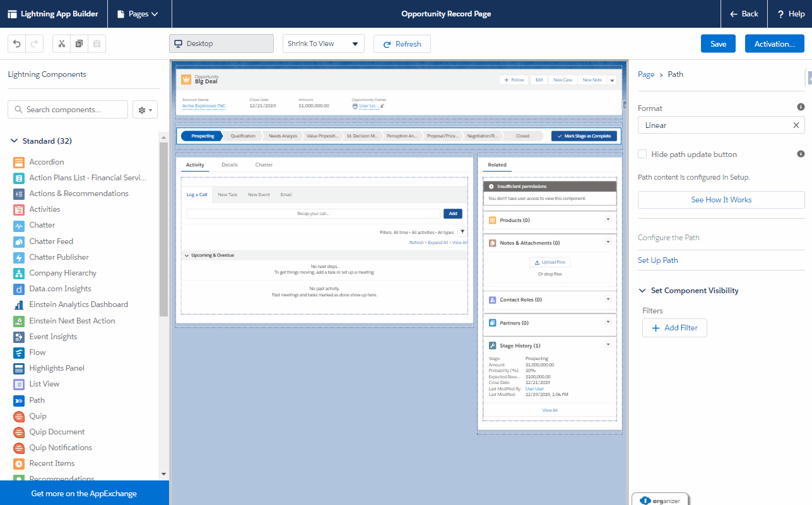
Task: Click Mark Stage as Complete button
Action: pos(584,136)
